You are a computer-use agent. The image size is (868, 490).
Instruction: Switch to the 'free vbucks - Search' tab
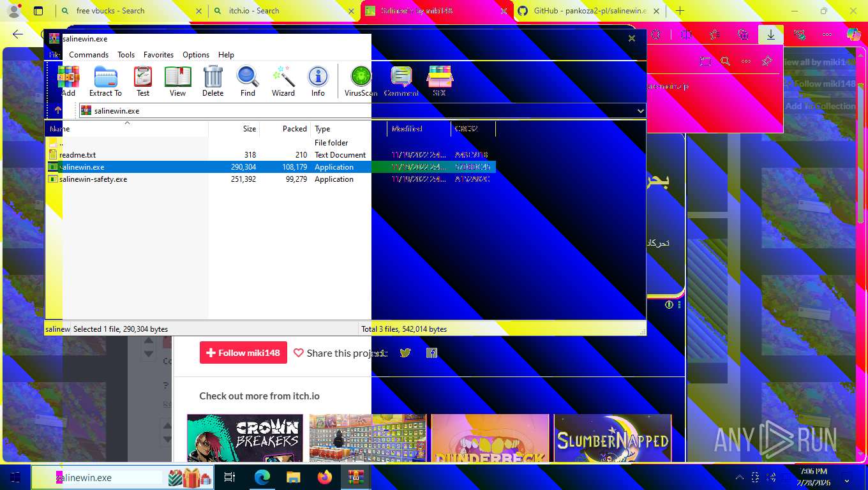(x=131, y=11)
